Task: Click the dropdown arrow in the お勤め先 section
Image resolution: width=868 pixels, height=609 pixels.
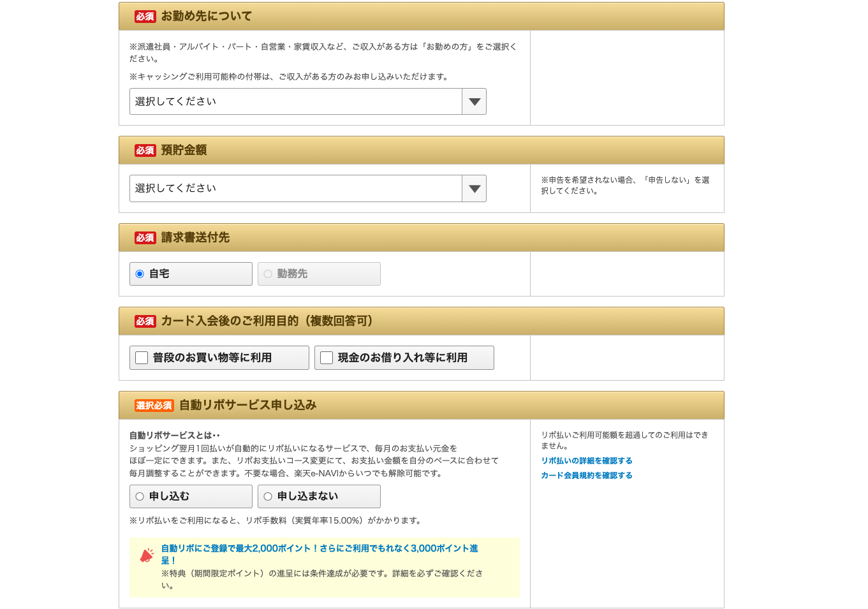Action: [473, 101]
